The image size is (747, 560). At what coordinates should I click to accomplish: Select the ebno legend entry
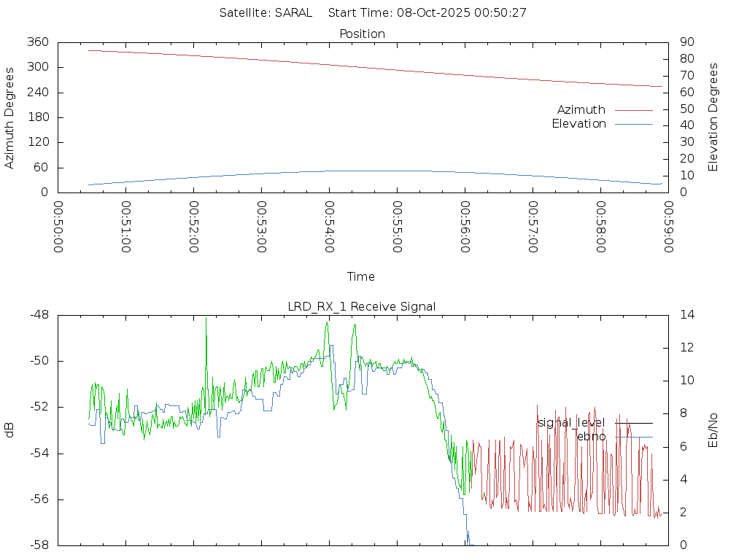click(591, 437)
